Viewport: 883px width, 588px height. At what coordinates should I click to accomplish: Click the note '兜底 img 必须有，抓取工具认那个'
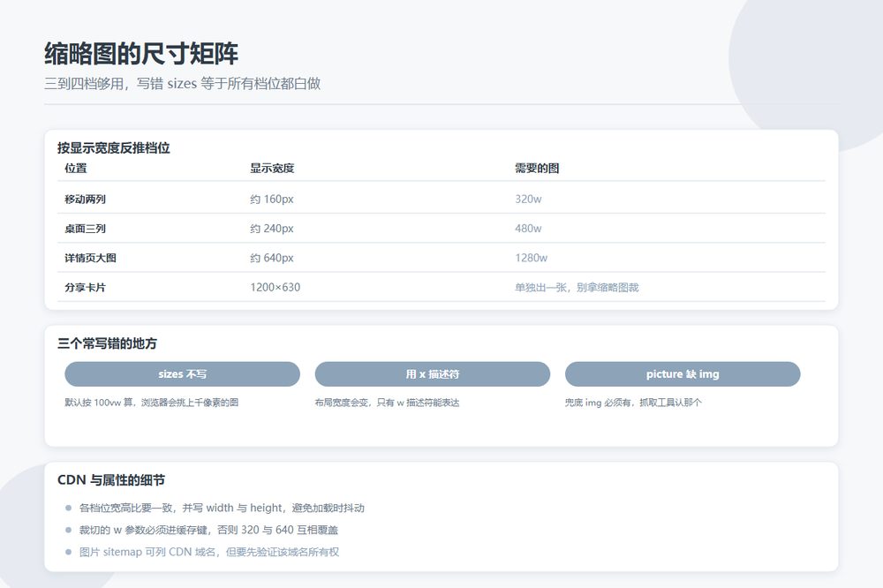pyautogui.click(x=633, y=402)
